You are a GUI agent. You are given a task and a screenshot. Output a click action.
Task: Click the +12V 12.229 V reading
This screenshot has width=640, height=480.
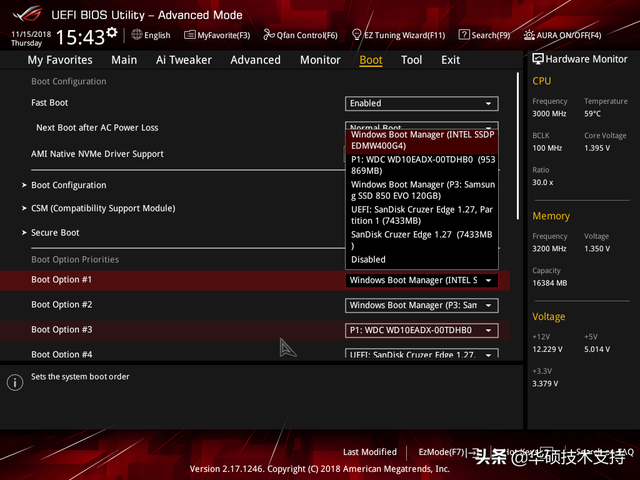[x=547, y=349]
